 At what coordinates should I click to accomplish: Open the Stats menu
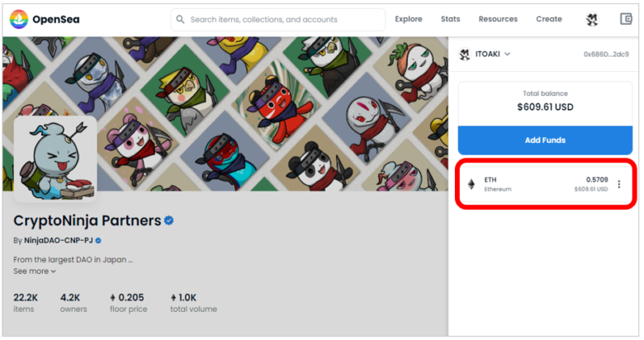pos(450,19)
